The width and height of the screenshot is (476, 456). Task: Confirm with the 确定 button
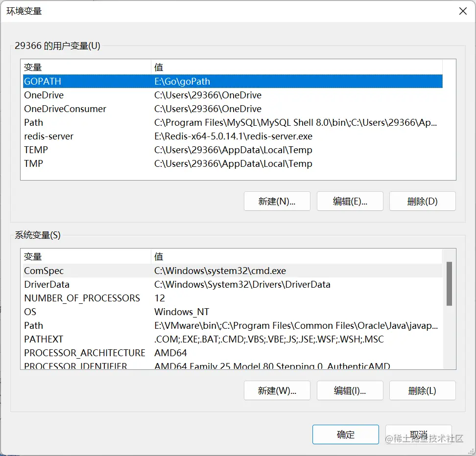tap(345, 434)
